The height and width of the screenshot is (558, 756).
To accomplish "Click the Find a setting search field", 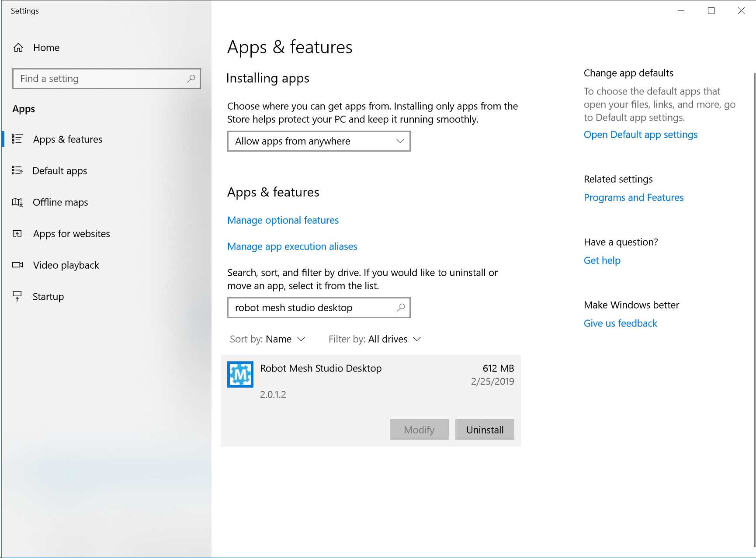I will coord(107,79).
